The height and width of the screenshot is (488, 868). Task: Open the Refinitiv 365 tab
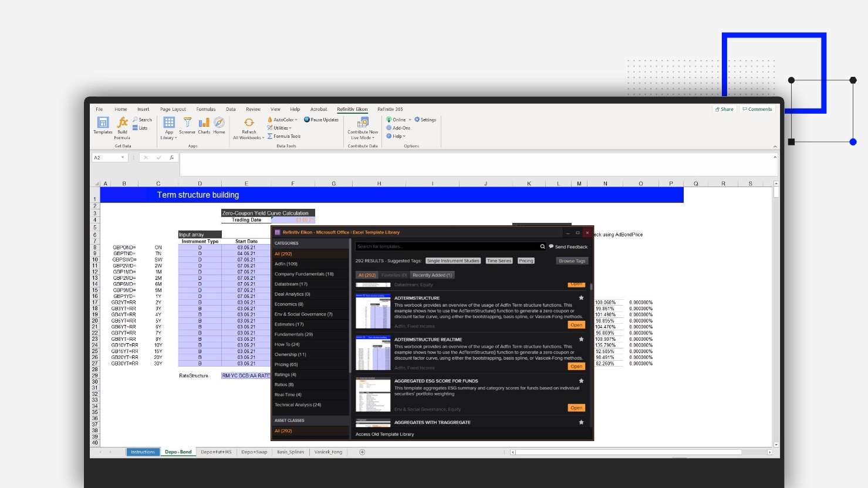(x=390, y=109)
